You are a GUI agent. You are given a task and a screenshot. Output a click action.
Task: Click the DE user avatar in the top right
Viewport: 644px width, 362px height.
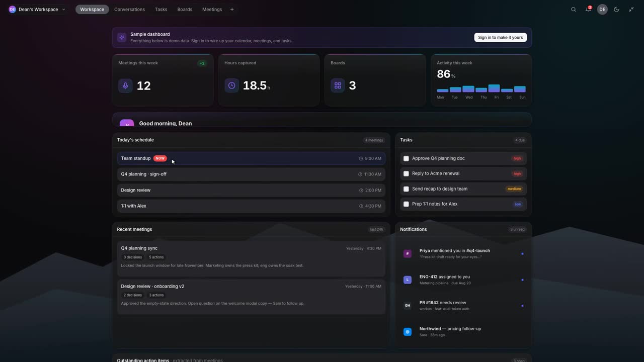pyautogui.click(x=602, y=10)
